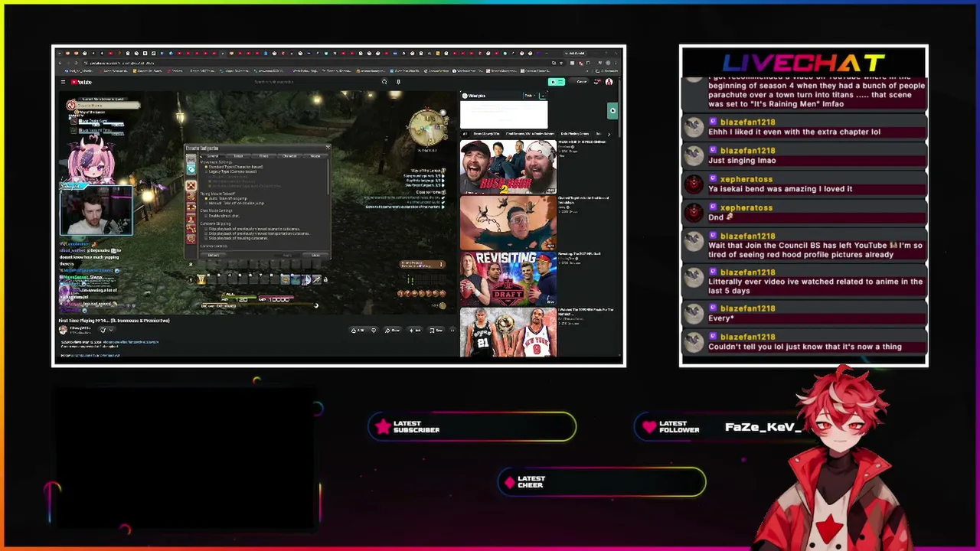Open the Revisiting Draft video thumbnail

(508, 279)
